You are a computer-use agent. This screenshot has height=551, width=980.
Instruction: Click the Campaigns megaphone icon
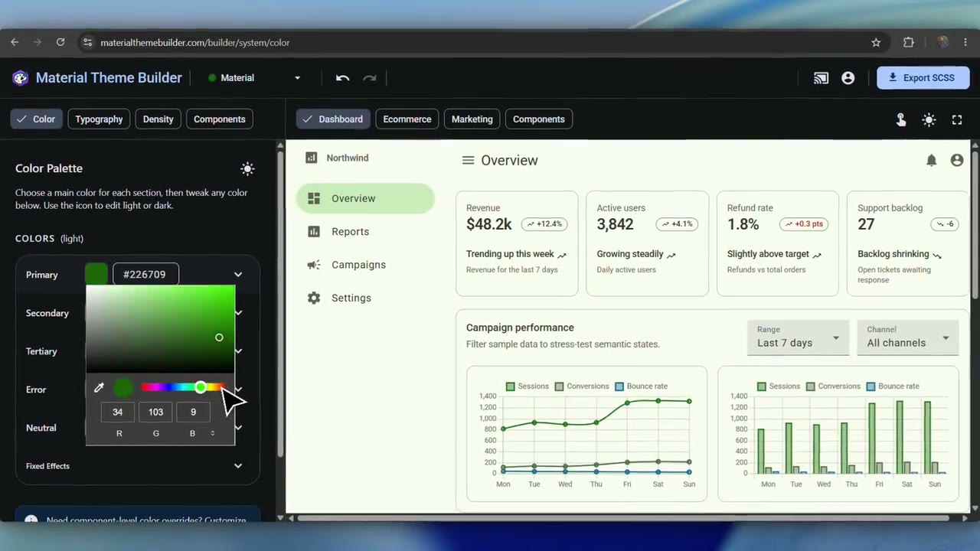point(314,265)
